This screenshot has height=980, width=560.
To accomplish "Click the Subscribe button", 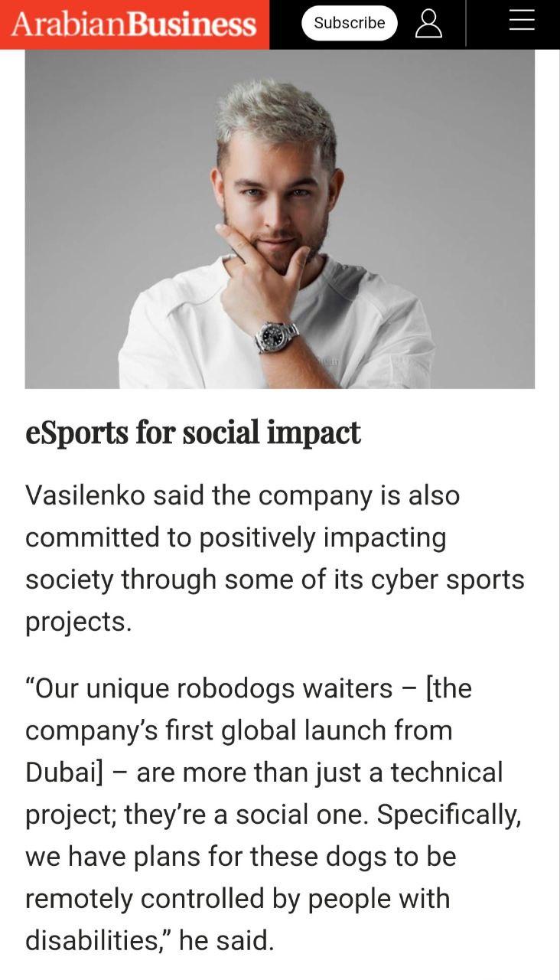I will click(349, 23).
